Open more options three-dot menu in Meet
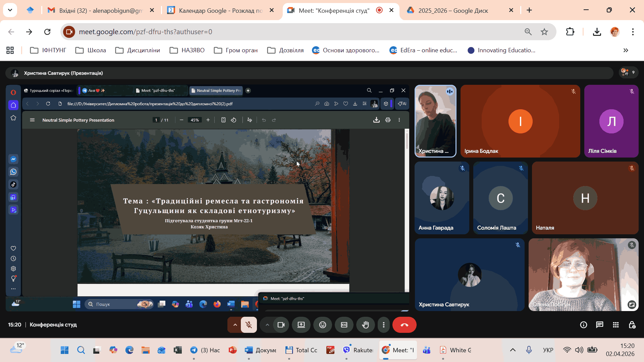The width and height of the screenshot is (644, 362). (384, 325)
